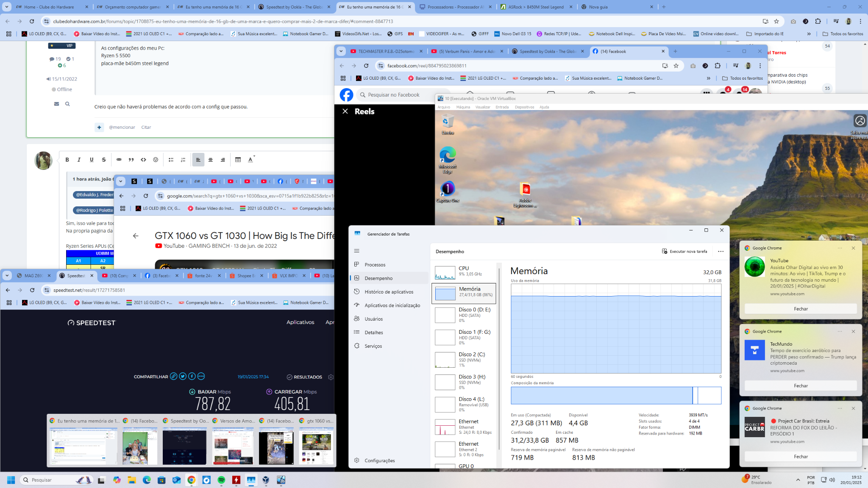Open Task Manager hamburger navigation menu
This screenshot has width=868, height=488.
tap(357, 251)
